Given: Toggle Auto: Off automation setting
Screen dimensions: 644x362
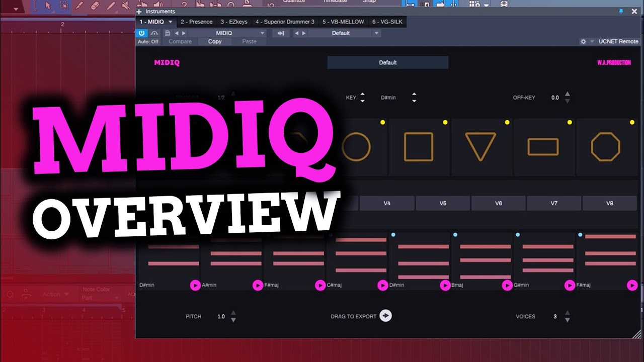Looking at the screenshot, I should [148, 42].
